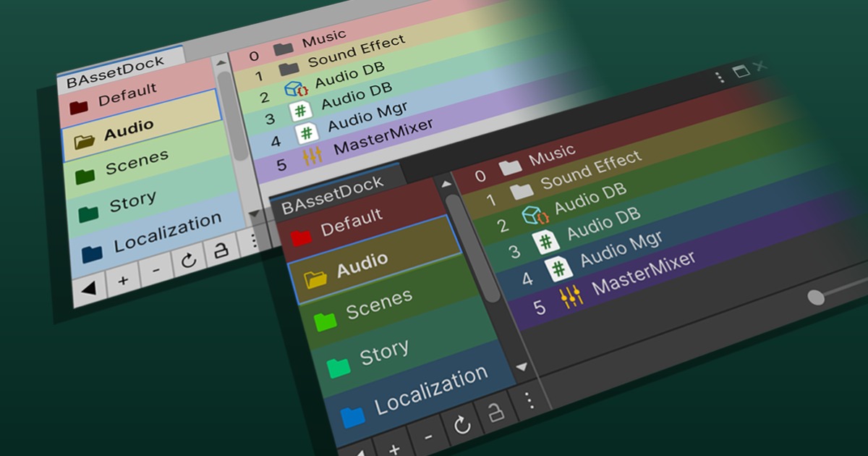Click the mixer icon of MasterMixer in the dark window
The height and width of the screenshot is (456, 868).
[x=571, y=296]
